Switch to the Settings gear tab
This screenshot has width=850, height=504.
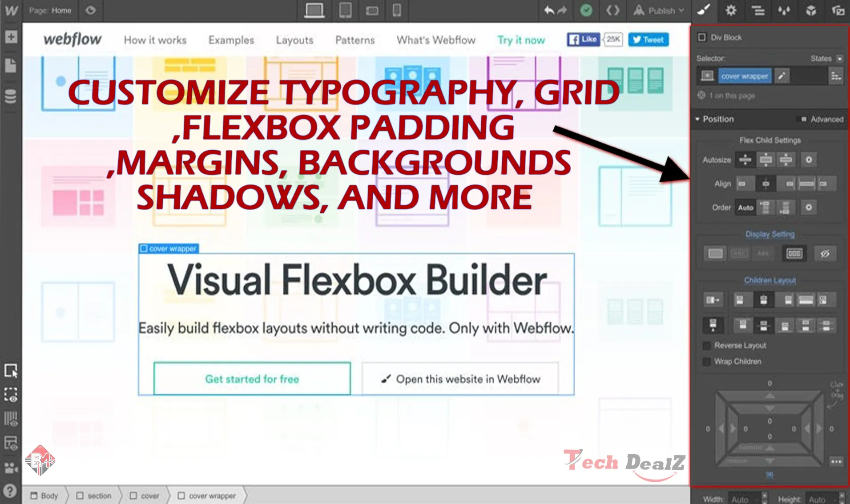point(731,10)
